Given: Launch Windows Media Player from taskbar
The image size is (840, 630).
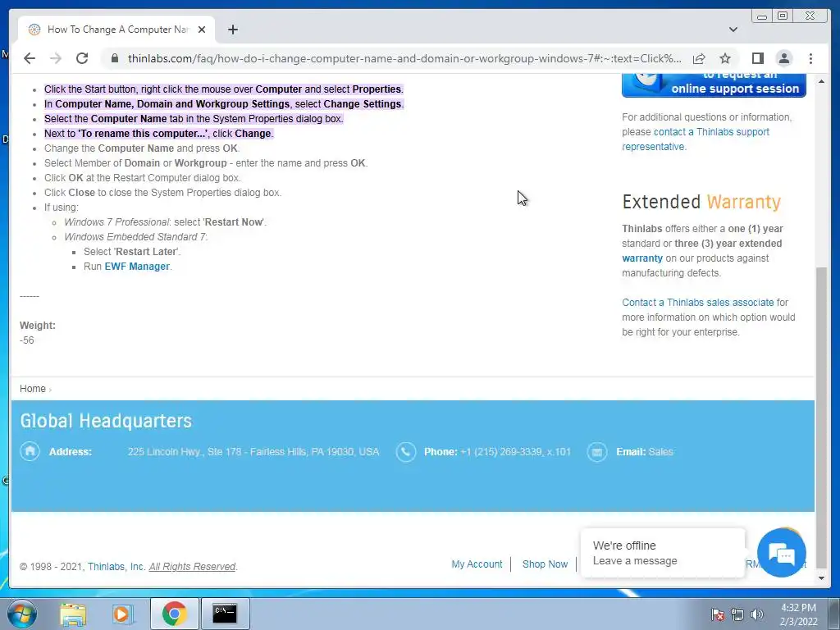Looking at the screenshot, I should (x=122, y=614).
